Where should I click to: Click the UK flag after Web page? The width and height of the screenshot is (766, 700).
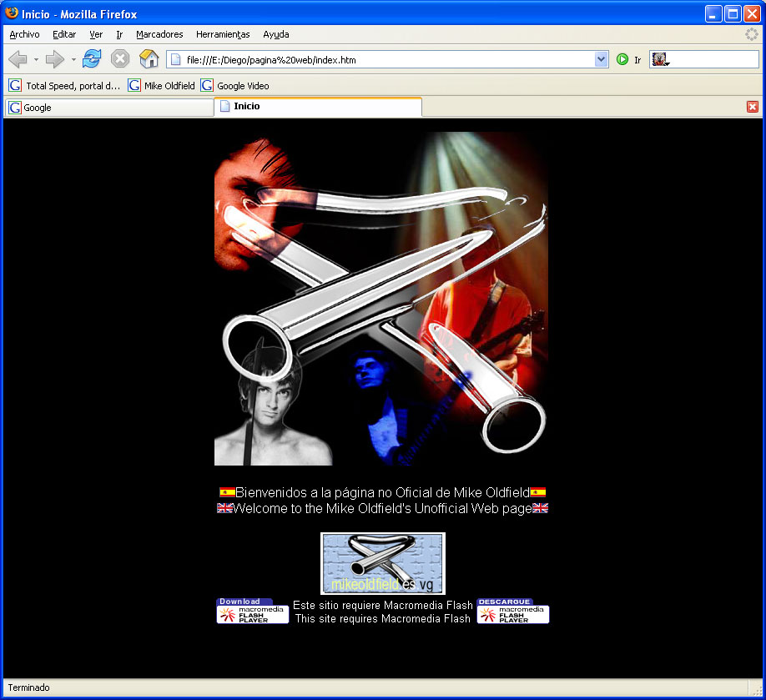[x=541, y=508]
